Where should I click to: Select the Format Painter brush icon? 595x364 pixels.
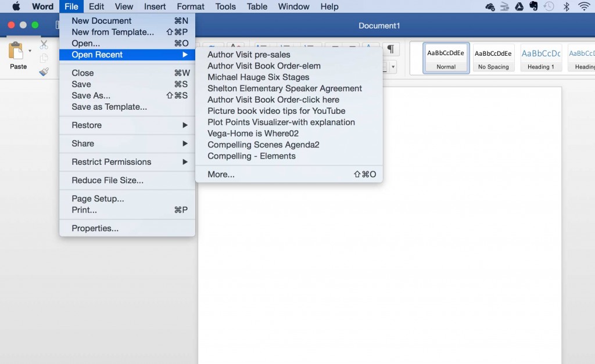pos(44,71)
